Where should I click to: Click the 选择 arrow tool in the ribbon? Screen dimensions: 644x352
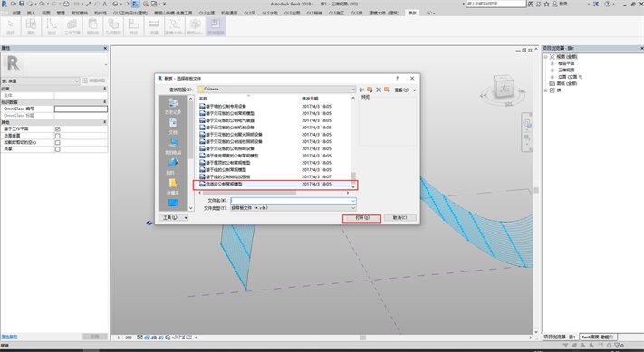point(11,26)
